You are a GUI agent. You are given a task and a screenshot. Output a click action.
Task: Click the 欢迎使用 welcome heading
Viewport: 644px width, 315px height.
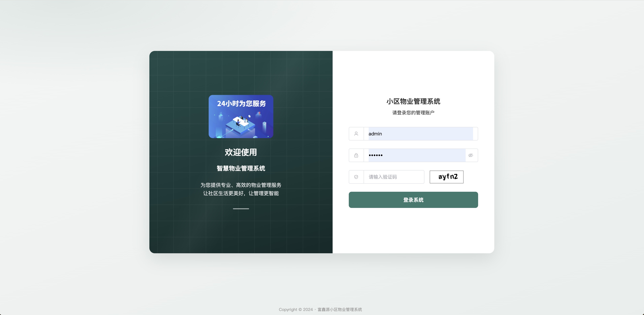(x=241, y=152)
